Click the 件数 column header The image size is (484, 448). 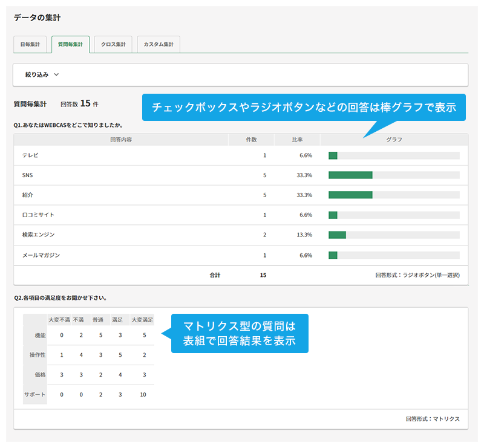point(251,140)
